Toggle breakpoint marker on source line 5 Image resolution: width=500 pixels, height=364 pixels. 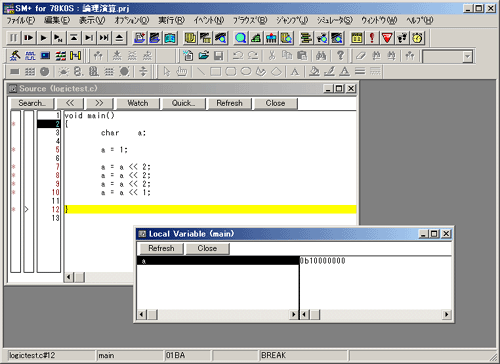(x=14, y=150)
